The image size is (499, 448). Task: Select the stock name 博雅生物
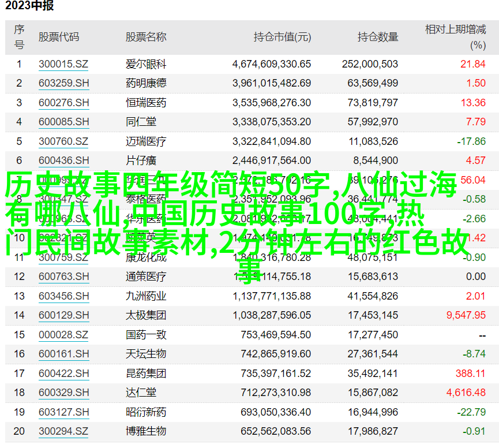pyautogui.click(x=146, y=431)
